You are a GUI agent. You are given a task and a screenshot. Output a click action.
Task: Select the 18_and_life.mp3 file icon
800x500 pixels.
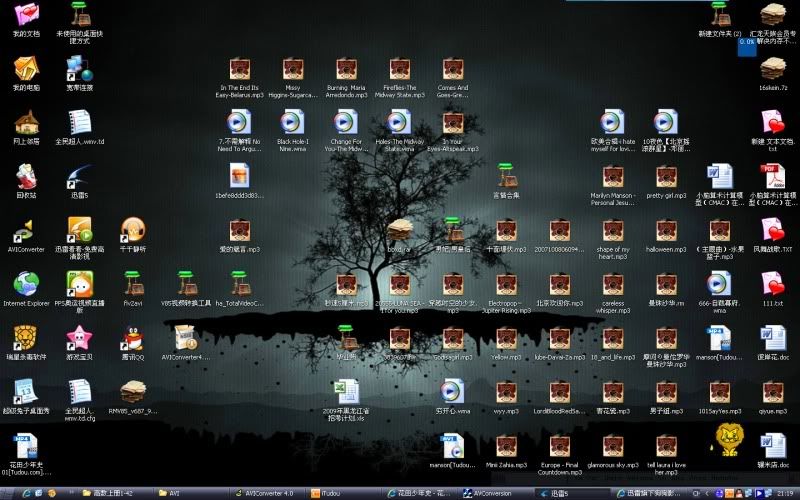[613, 339]
